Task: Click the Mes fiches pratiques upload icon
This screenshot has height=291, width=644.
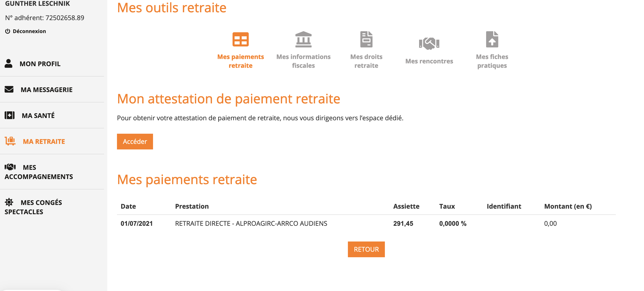Action: point(492,39)
